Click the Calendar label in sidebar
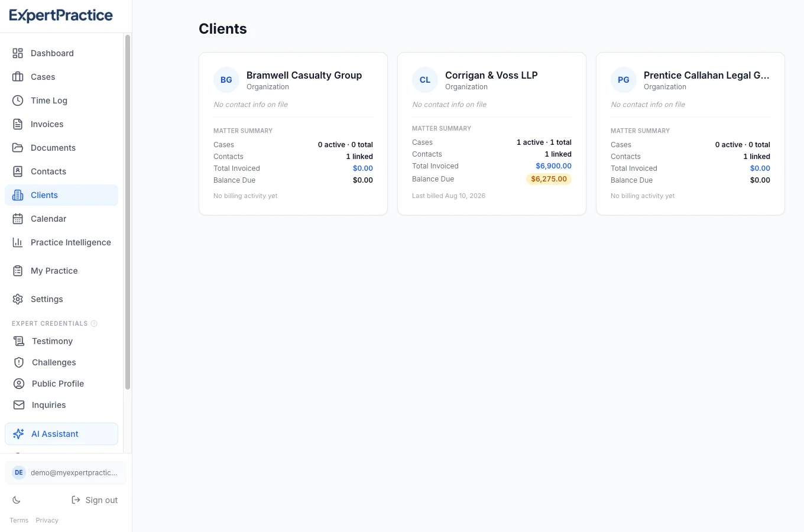The height and width of the screenshot is (532, 804). coord(48,219)
